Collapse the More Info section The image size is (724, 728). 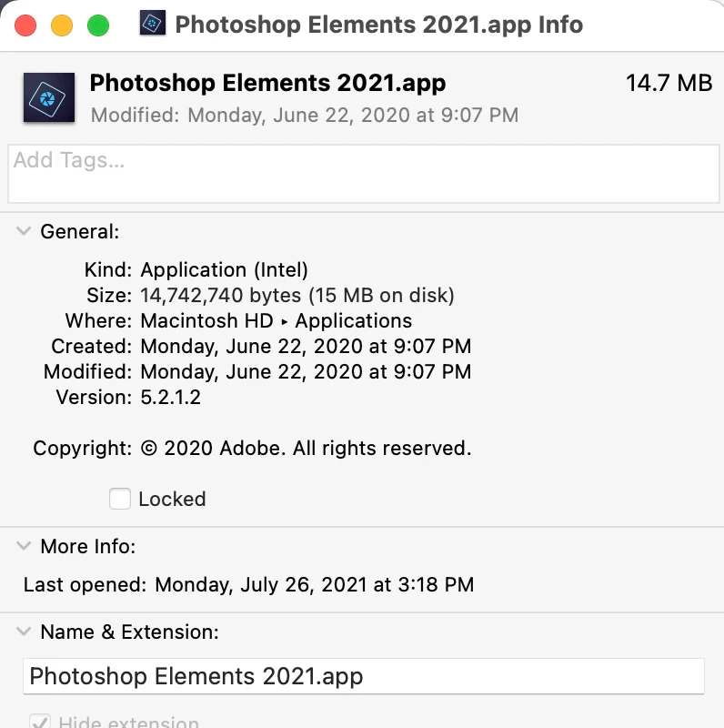coord(24,545)
